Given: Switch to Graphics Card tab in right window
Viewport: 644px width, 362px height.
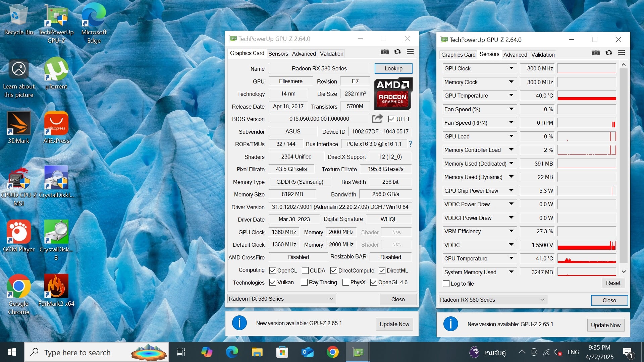Looking at the screenshot, I should pyautogui.click(x=458, y=55).
